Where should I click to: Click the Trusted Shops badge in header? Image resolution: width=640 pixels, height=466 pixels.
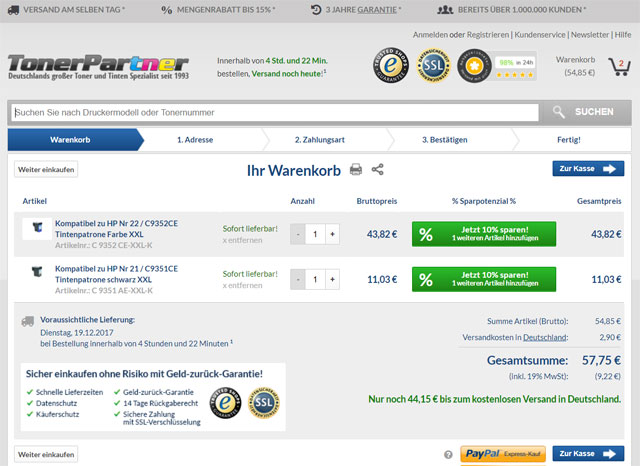391,65
